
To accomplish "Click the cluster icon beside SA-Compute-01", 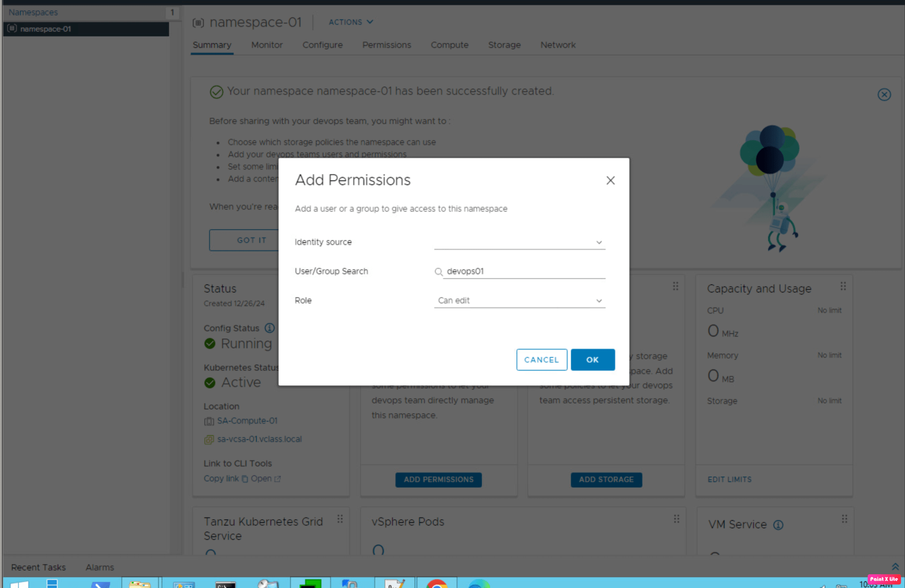I will pos(209,421).
